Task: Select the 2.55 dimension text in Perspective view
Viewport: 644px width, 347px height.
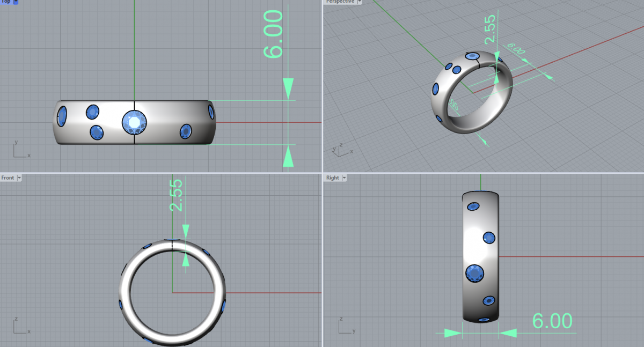Action: click(490, 29)
